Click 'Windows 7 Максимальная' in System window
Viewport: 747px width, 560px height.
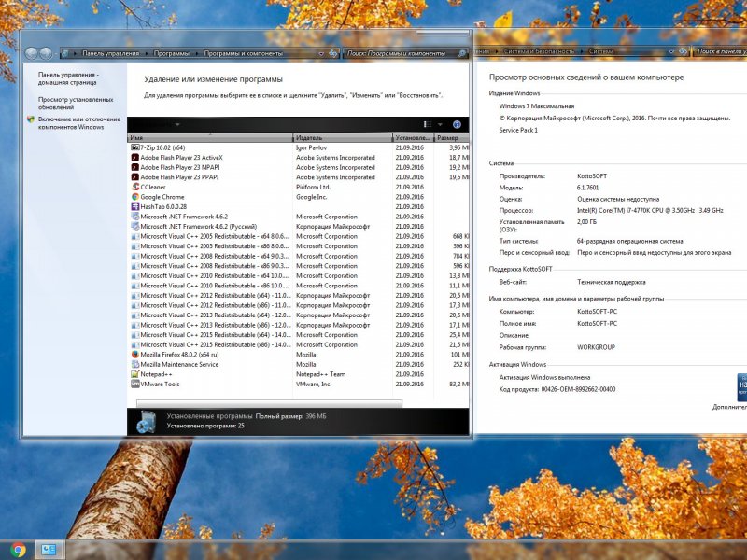[x=536, y=106]
